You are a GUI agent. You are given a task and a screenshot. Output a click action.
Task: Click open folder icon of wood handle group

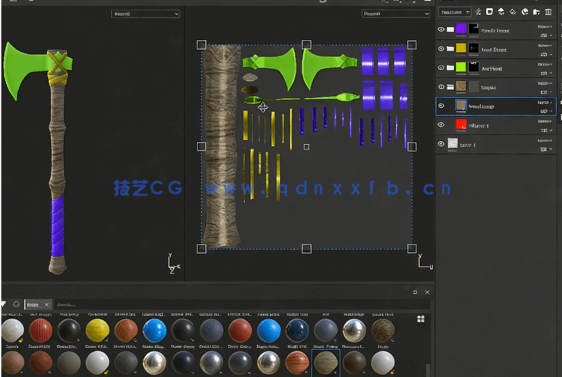(x=451, y=86)
